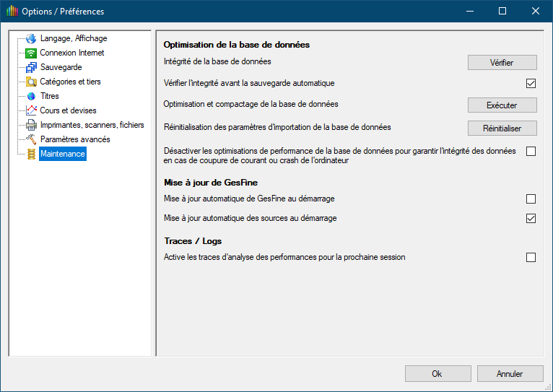Uncheck automatic sources update at startup
This screenshot has width=553, height=392.
click(531, 218)
